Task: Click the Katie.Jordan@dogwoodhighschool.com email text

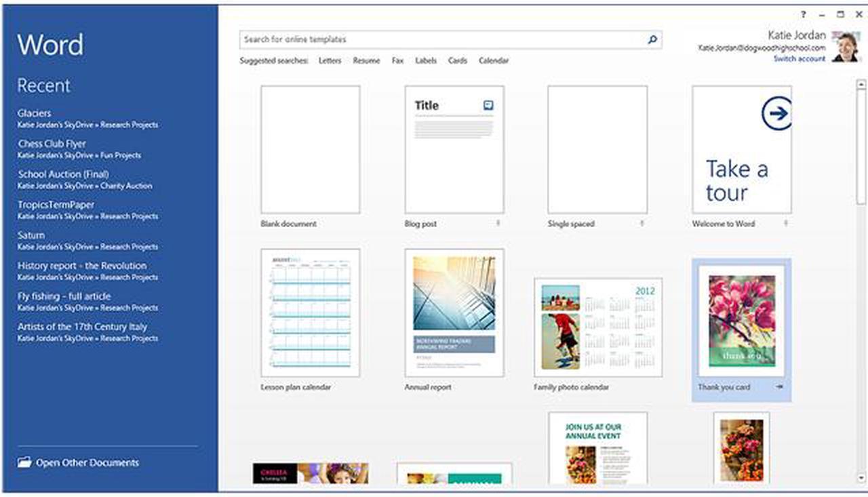Action: coord(762,48)
